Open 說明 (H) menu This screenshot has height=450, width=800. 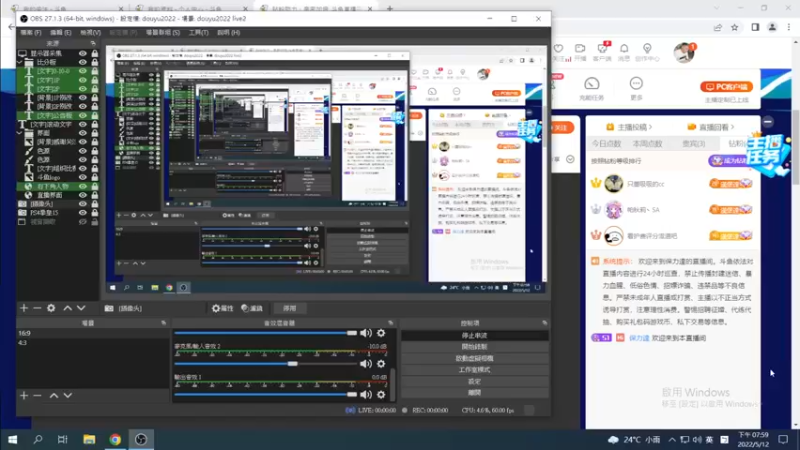[228, 33]
